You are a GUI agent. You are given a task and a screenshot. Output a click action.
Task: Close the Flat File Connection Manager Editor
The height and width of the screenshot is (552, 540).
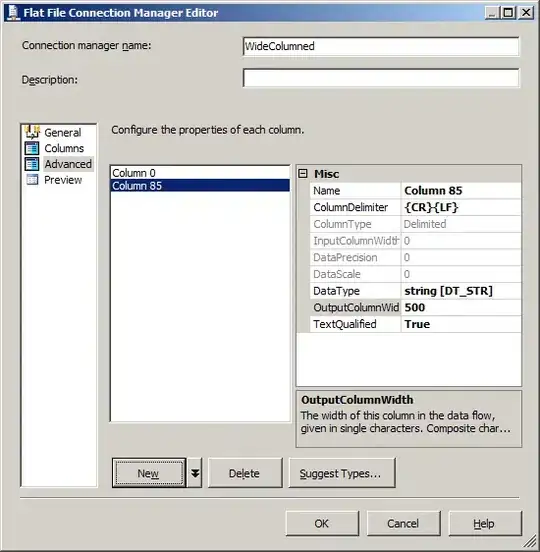(x=526, y=13)
